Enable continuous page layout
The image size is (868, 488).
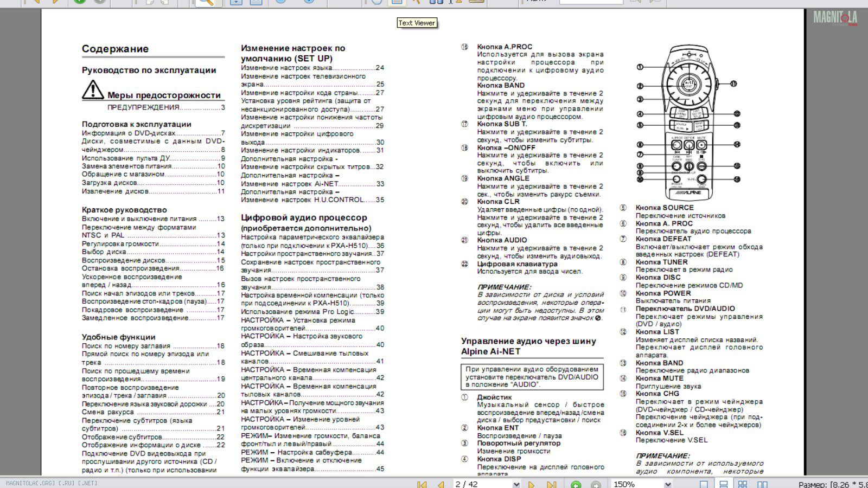tap(723, 484)
